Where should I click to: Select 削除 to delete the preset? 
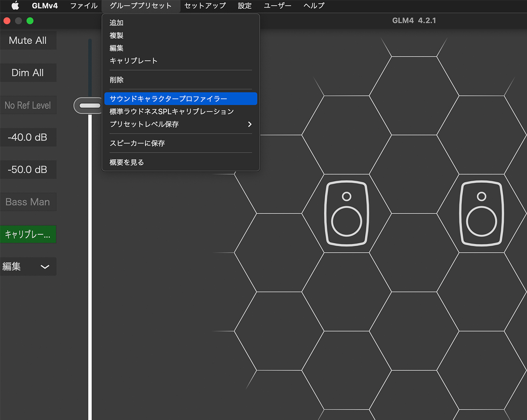[117, 79]
